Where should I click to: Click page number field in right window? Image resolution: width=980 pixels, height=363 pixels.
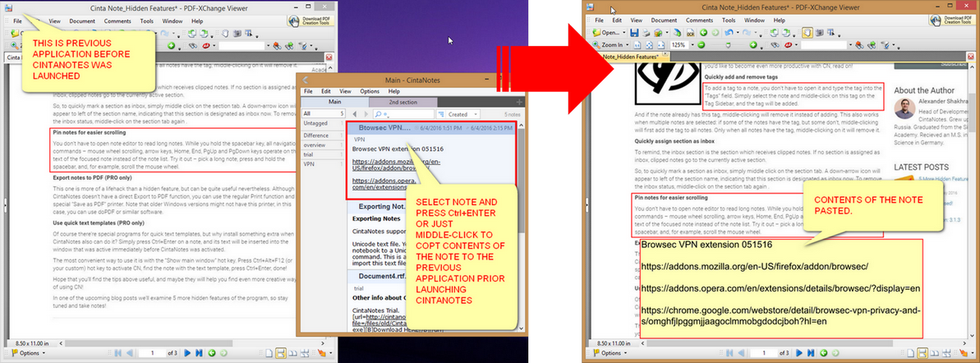point(765,353)
